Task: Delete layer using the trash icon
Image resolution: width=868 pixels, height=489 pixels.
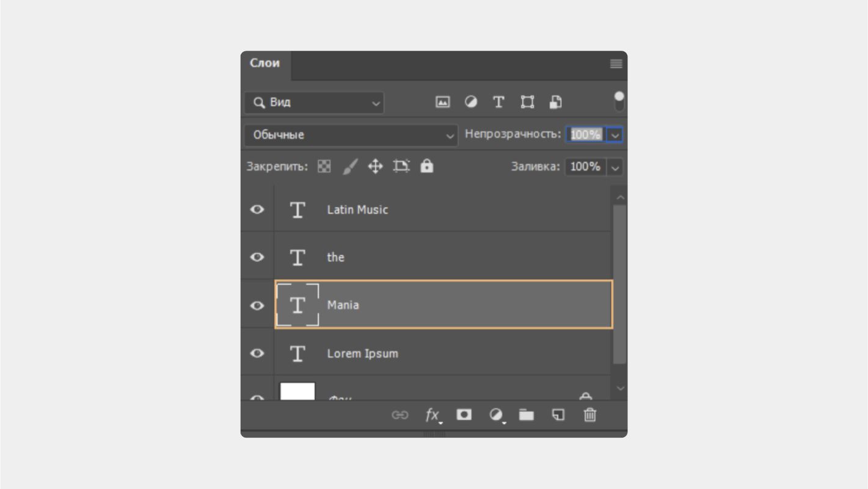Action: click(x=589, y=415)
